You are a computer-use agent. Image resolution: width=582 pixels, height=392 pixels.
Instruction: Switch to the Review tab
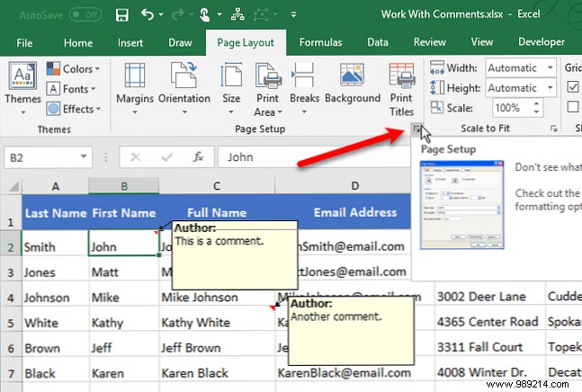click(429, 42)
